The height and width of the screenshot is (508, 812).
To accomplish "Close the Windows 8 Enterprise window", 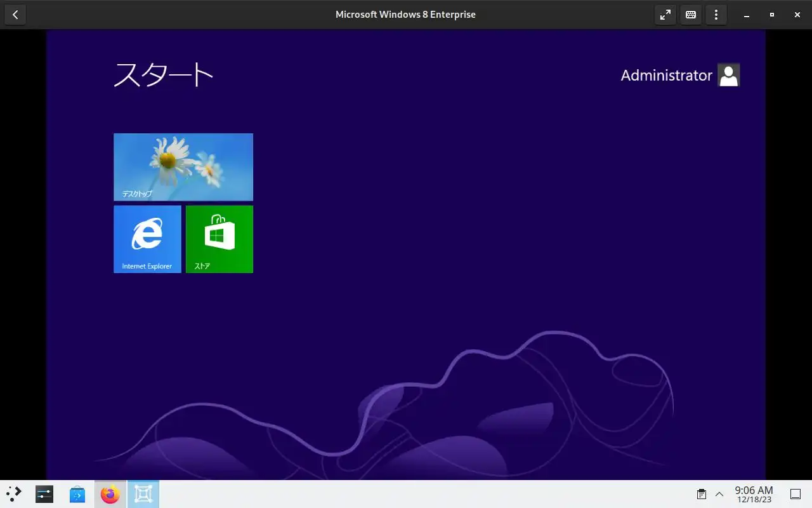I will coord(797,15).
